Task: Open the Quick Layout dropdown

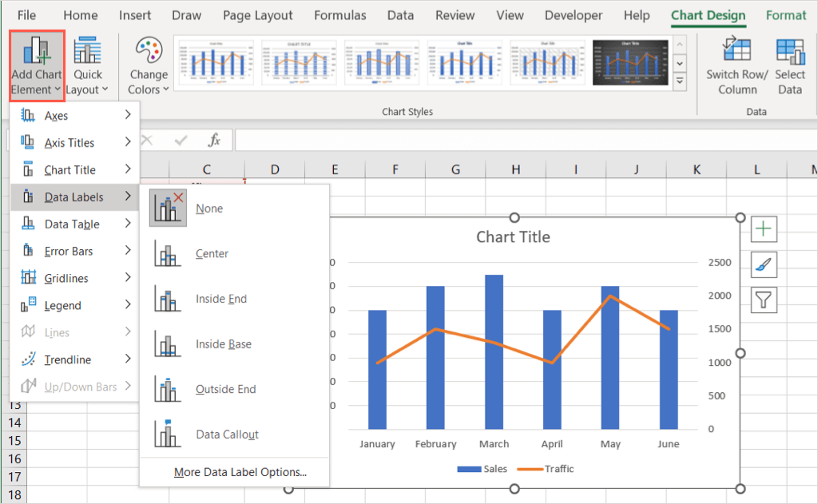Action: point(87,65)
